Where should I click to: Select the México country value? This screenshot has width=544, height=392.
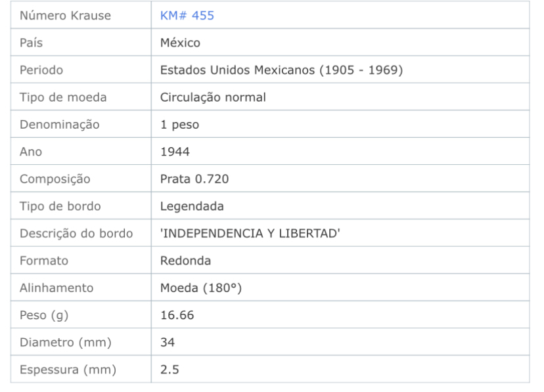click(180, 43)
